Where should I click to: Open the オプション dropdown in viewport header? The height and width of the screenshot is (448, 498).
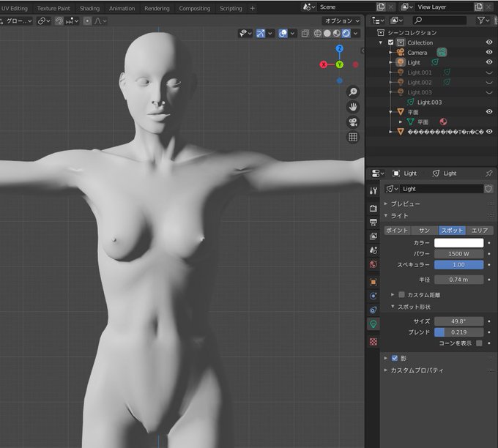pos(341,21)
